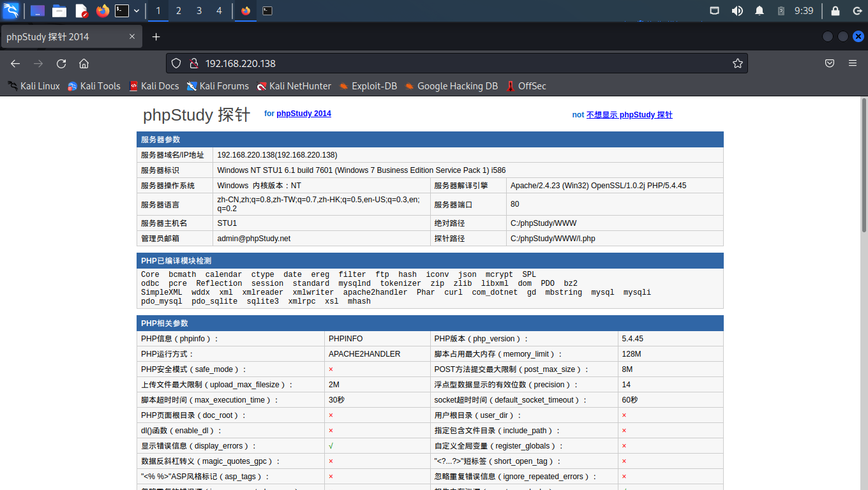This screenshot has width=868, height=490.
Task: Open the Exploit-DB bookmark
Action: pos(368,86)
